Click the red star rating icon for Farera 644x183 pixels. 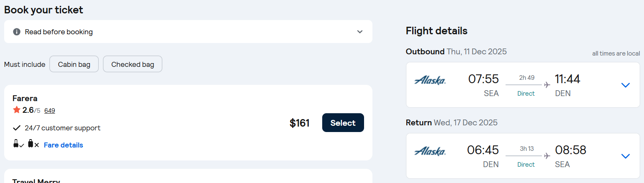17,110
